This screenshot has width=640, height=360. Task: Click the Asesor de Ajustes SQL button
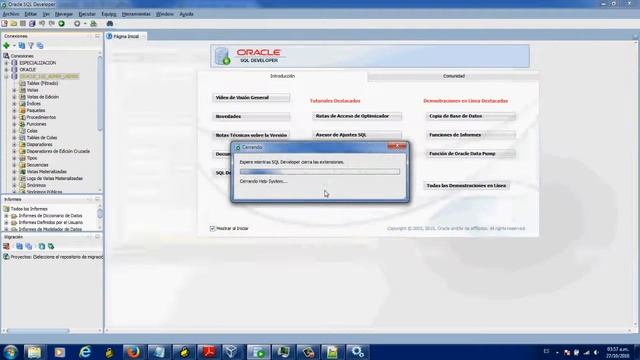pyautogui.click(x=357, y=135)
